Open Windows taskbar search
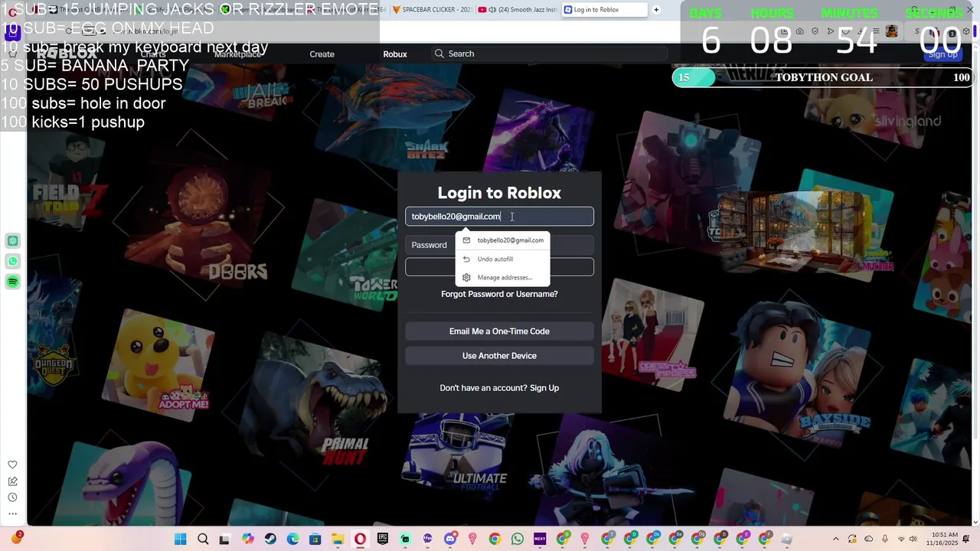 point(203,540)
